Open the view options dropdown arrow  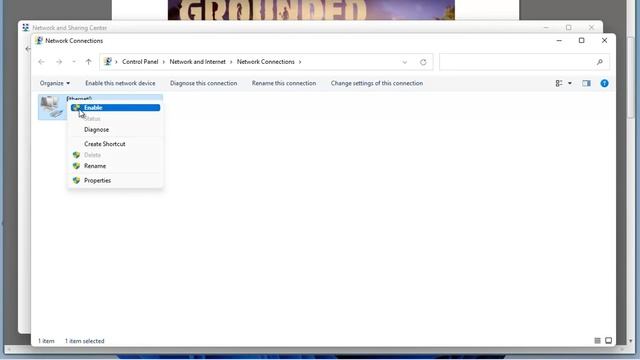570,83
